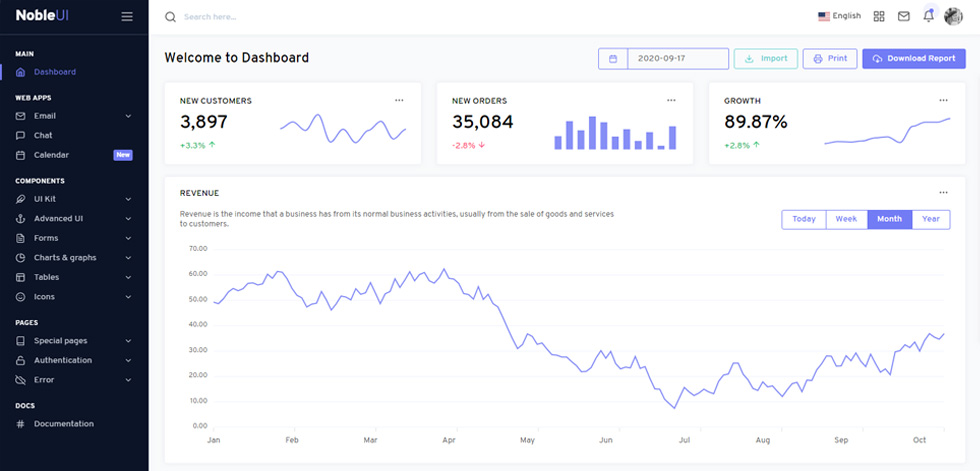Switch revenue chart to Today
This screenshot has height=471, width=980.
click(x=804, y=219)
